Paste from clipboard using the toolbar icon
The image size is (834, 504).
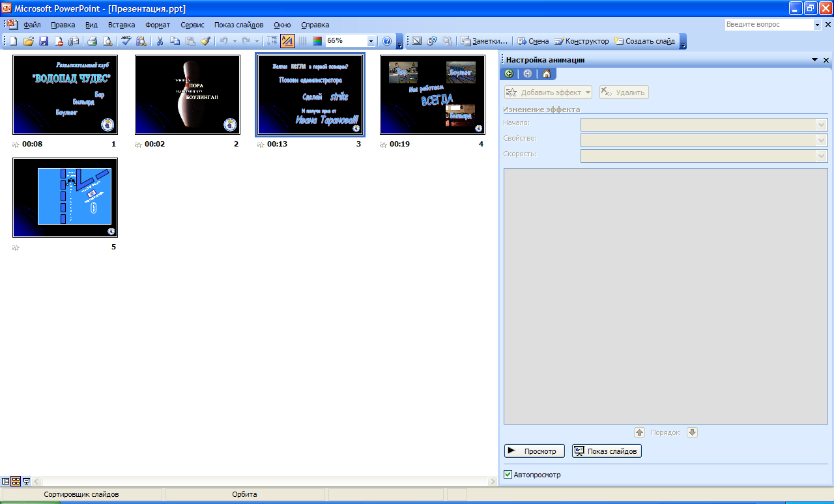[x=190, y=41]
